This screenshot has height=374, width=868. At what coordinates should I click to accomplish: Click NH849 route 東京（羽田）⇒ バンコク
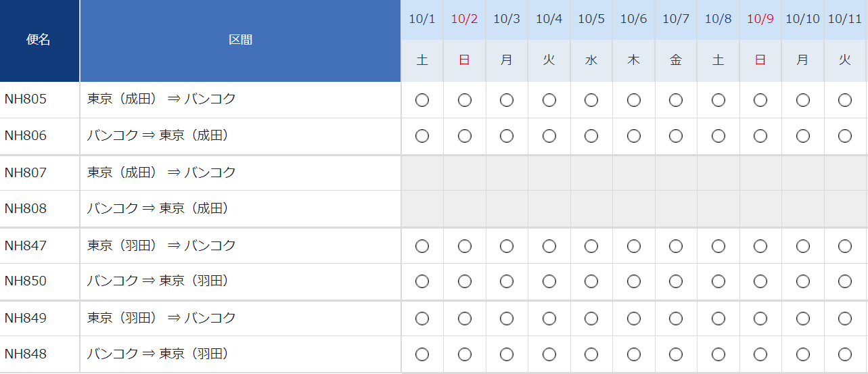click(162, 318)
